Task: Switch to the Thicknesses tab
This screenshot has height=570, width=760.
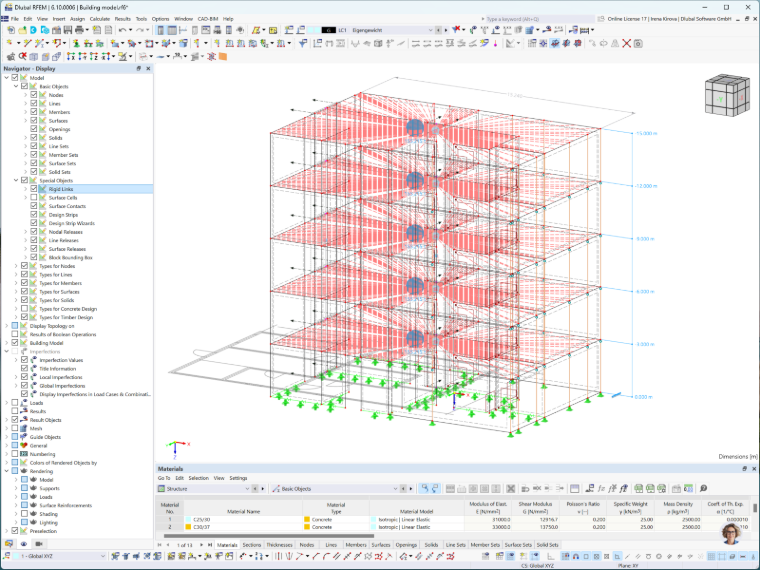Action: [279, 545]
